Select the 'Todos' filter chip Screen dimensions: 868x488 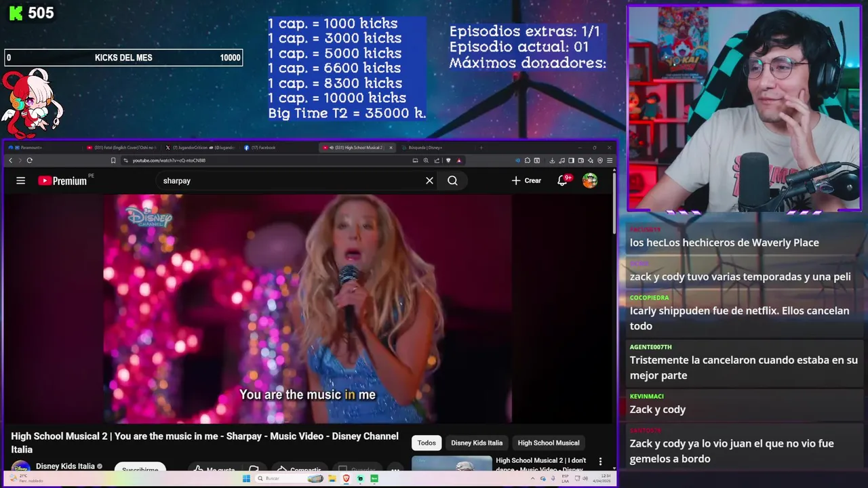pos(427,443)
